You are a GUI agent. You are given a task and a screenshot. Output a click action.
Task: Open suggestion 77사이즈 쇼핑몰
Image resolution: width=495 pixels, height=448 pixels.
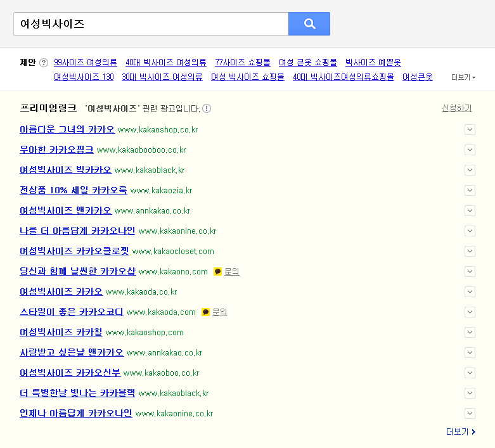pos(243,63)
